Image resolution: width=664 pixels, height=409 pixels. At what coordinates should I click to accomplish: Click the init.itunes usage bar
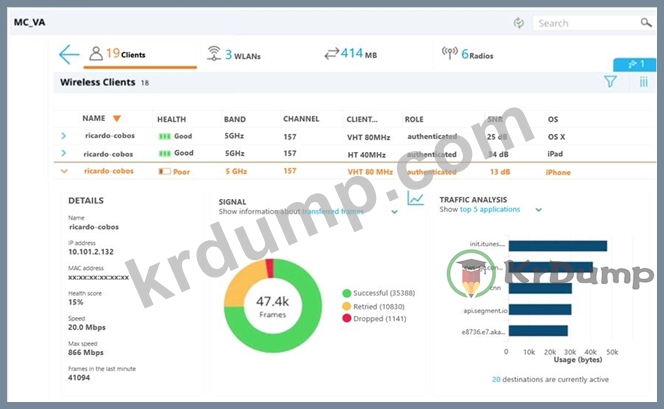pos(558,246)
